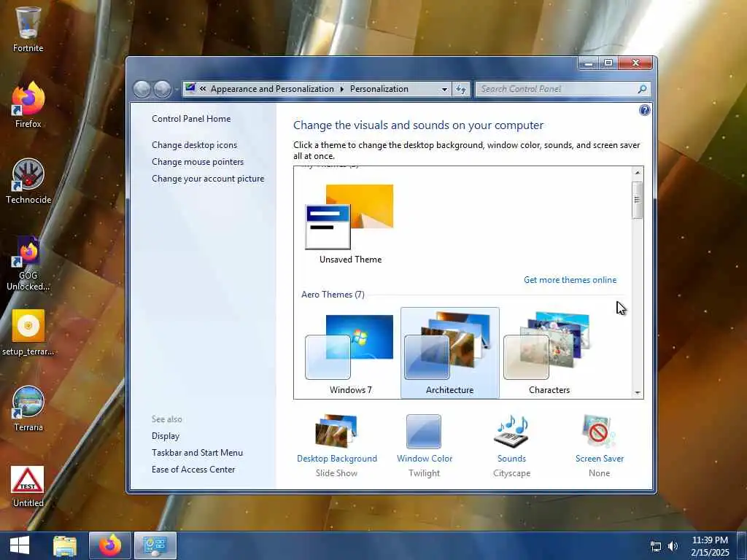The width and height of the screenshot is (747, 560).
Task: Open the breadcrumb overflow chevron at left
Action: pos(203,88)
